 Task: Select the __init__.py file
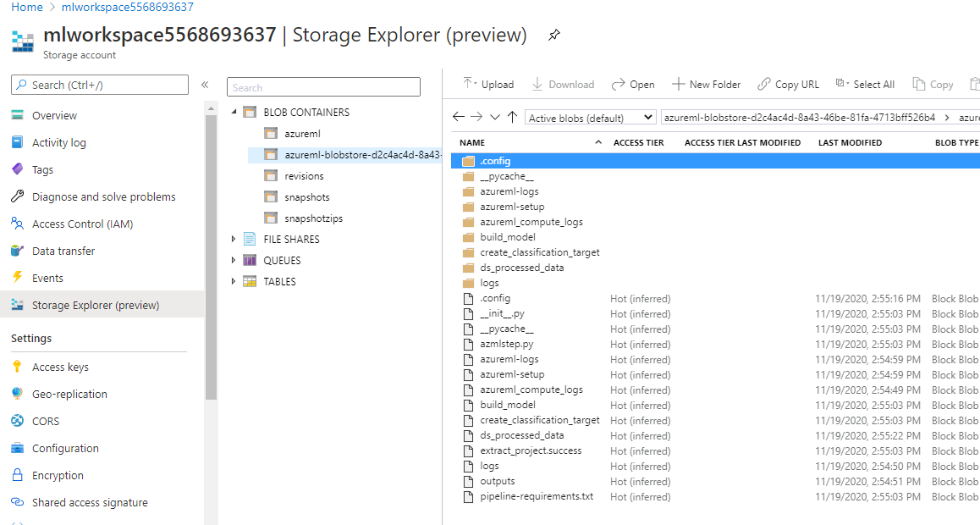[x=503, y=314]
